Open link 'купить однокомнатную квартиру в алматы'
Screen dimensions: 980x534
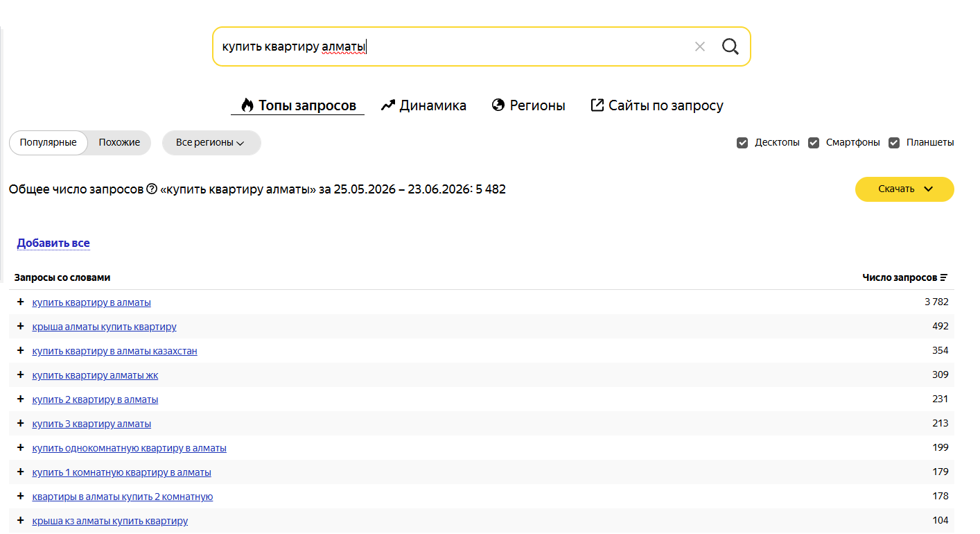click(129, 448)
